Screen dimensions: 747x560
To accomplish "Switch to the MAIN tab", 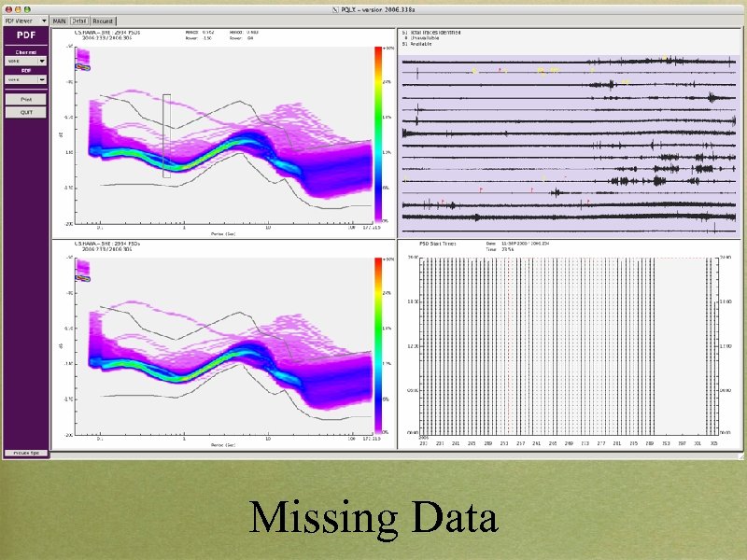I will tap(59, 21).
